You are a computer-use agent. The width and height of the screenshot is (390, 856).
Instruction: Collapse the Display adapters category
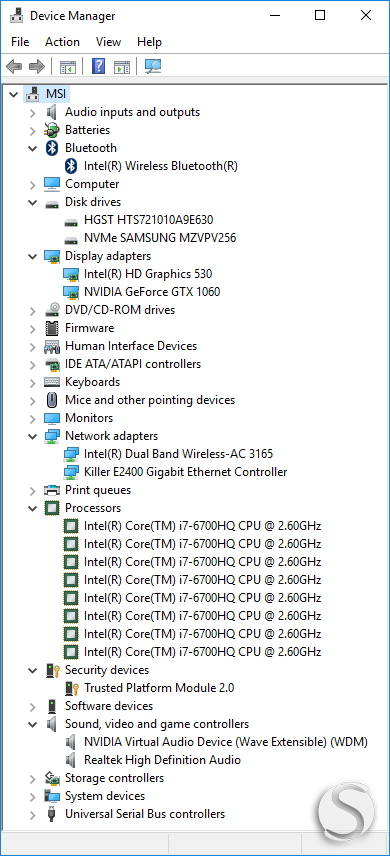(x=33, y=256)
